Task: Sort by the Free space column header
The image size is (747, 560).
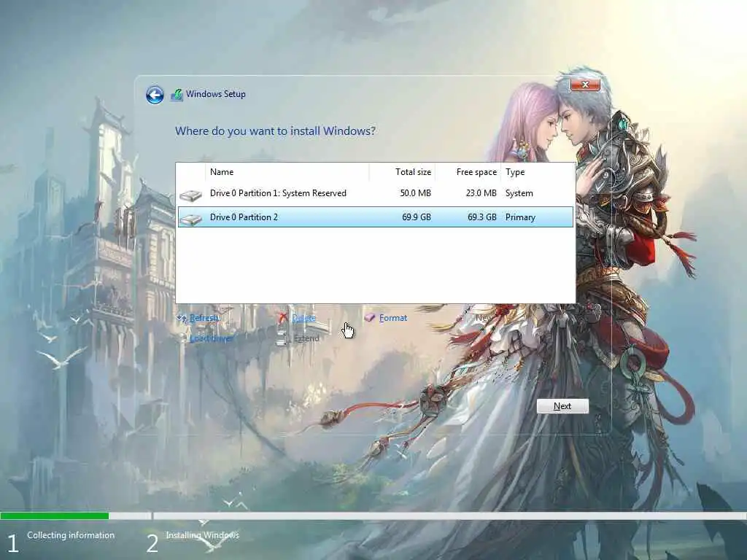Action: tap(468, 172)
